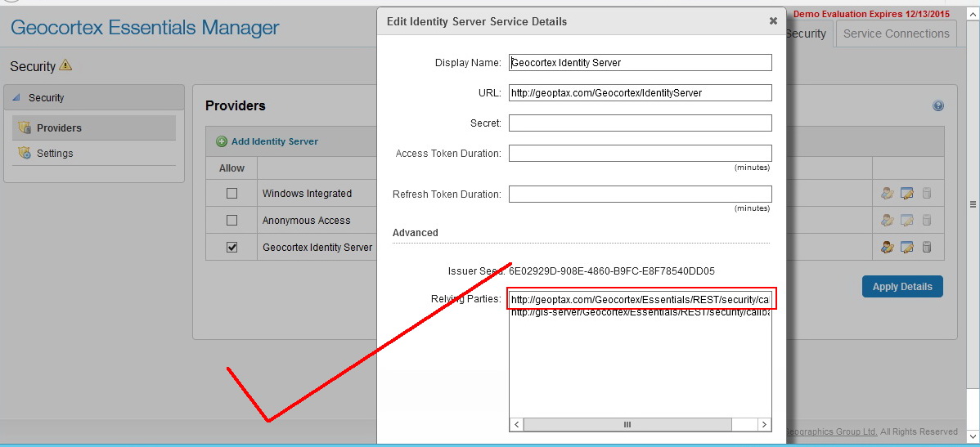Click the Windows Integrated provider name
The height and width of the screenshot is (447, 980).
(x=307, y=194)
